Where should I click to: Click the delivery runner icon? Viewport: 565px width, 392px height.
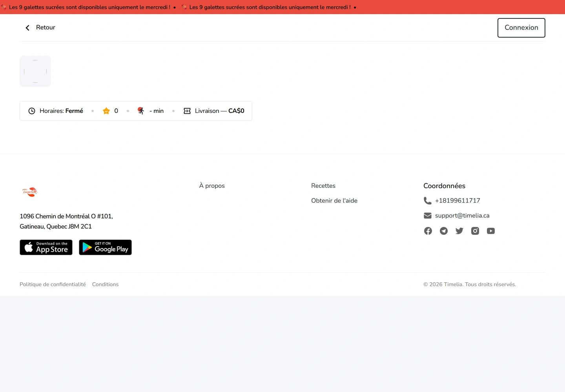[141, 111]
